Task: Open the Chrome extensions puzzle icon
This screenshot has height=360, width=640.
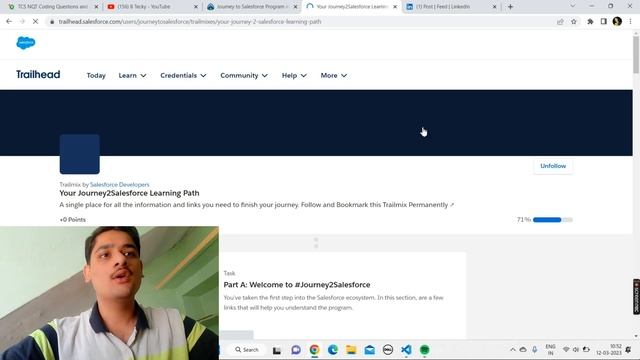Action: click(590, 22)
